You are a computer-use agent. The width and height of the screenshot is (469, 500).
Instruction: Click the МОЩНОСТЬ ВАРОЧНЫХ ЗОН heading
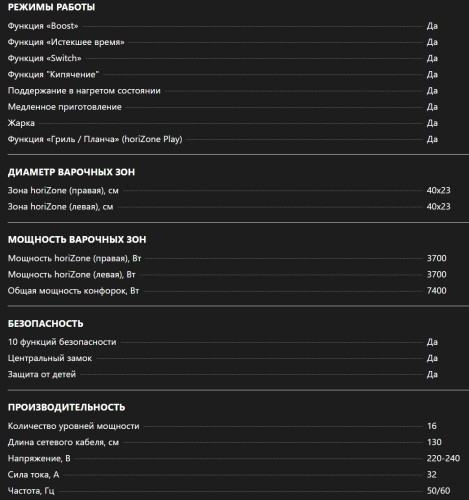tap(77, 239)
